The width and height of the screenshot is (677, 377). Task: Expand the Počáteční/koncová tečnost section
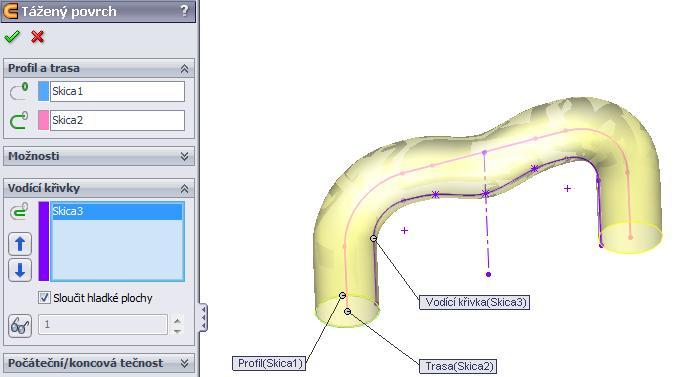pyautogui.click(x=184, y=363)
